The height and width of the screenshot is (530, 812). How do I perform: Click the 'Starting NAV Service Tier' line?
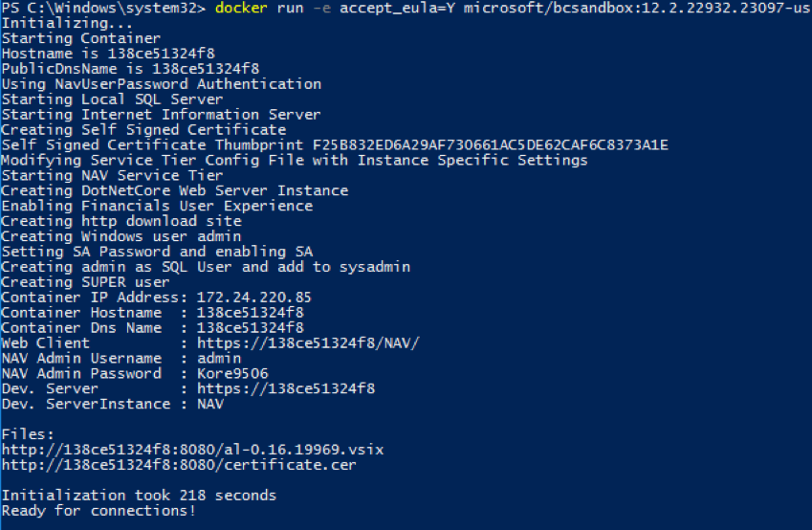coord(112,176)
